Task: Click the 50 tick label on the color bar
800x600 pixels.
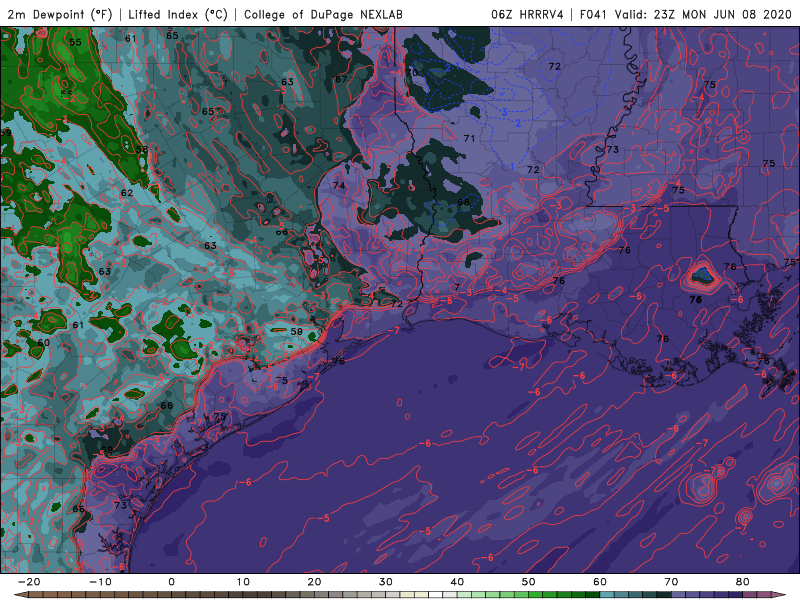Action: click(x=529, y=582)
